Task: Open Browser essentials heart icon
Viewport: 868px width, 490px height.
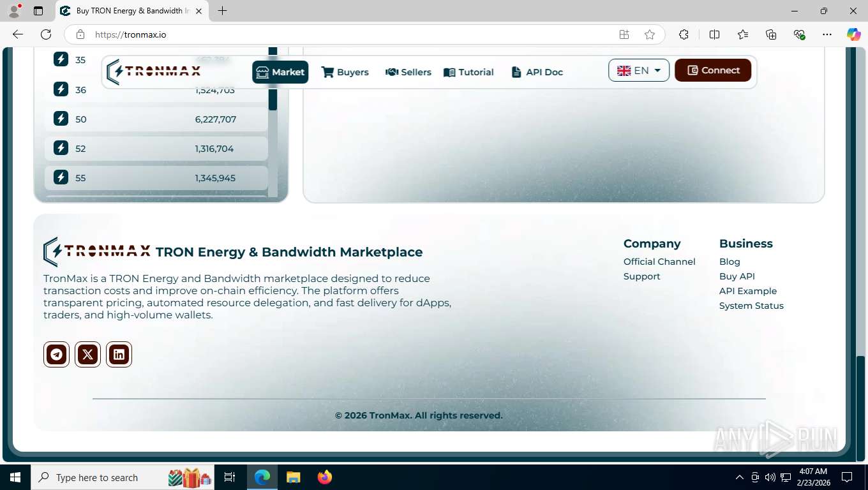Action: 799,34
